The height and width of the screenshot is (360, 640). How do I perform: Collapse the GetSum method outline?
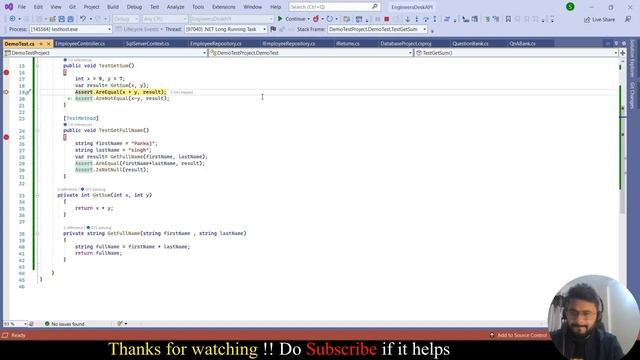(37, 196)
